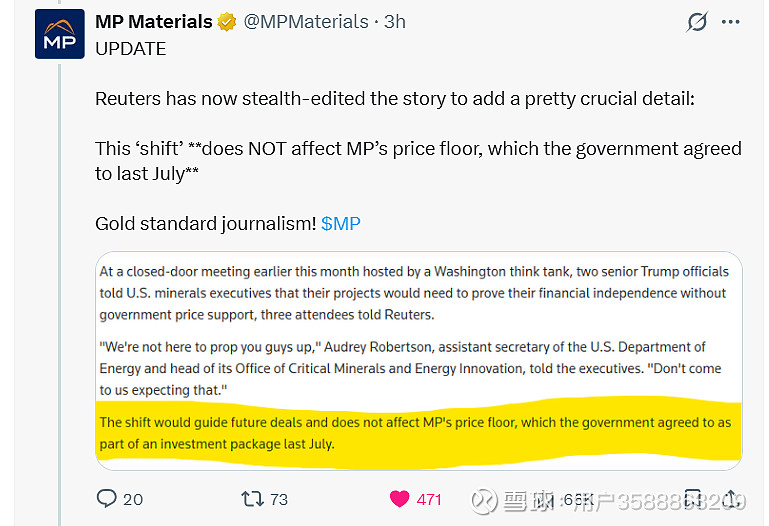Image resolution: width=769 pixels, height=526 pixels.
Task: Click the "UPDATE" text line of the post
Action: coord(130,48)
